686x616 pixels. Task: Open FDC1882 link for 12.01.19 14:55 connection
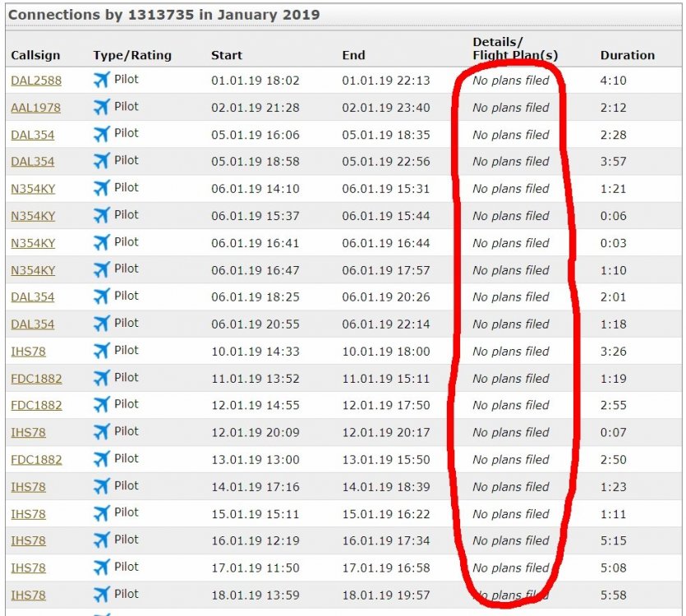(x=36, y=406)
